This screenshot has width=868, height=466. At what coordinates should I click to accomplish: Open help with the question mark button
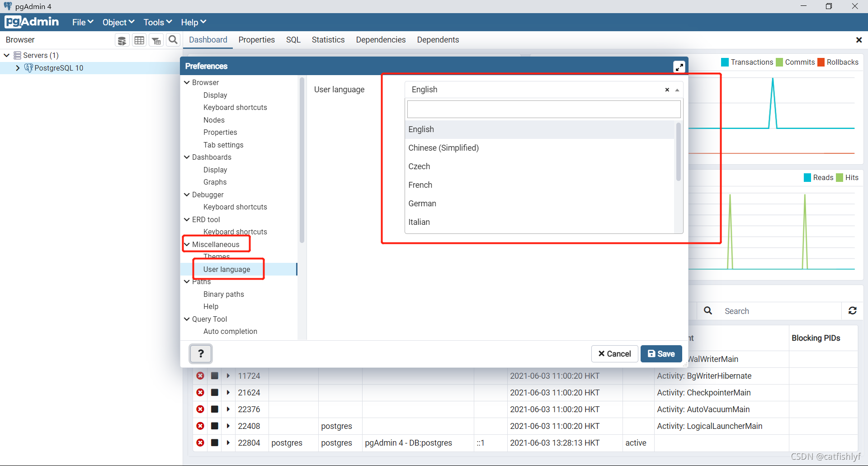click(x=201, y=353)
